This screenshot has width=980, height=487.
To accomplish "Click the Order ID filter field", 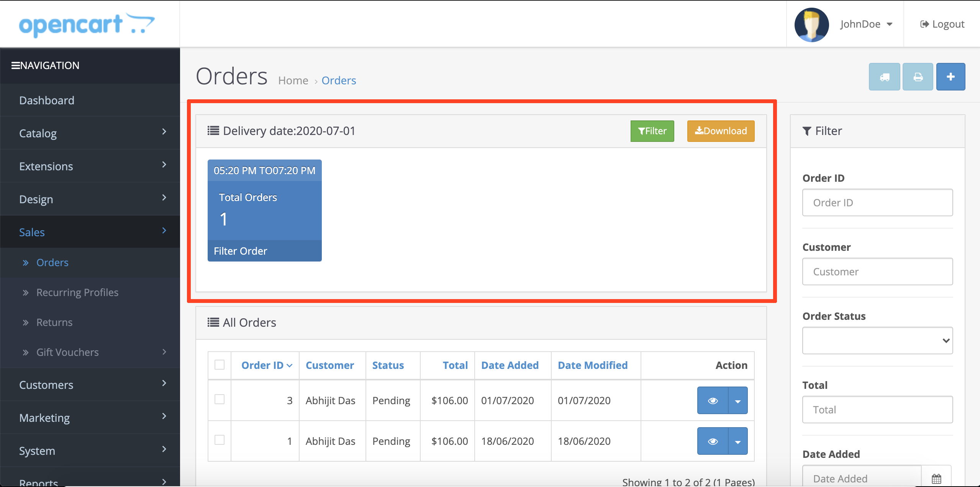I will click(x=877, y=203).
